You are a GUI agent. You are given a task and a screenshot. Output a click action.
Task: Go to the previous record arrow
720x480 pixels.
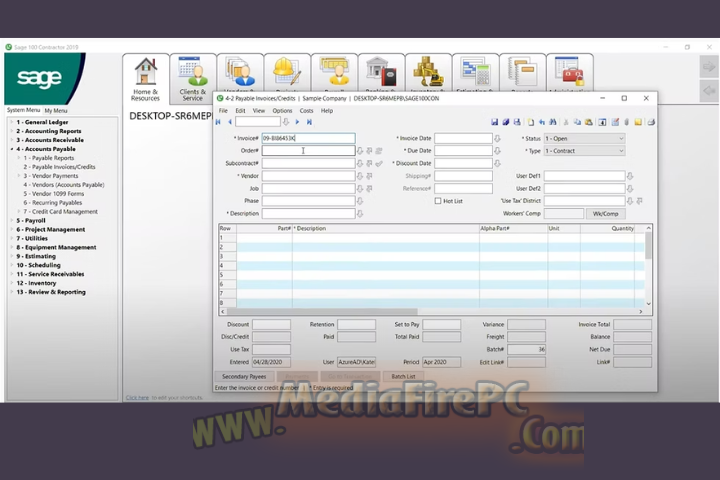click(230, 122)
